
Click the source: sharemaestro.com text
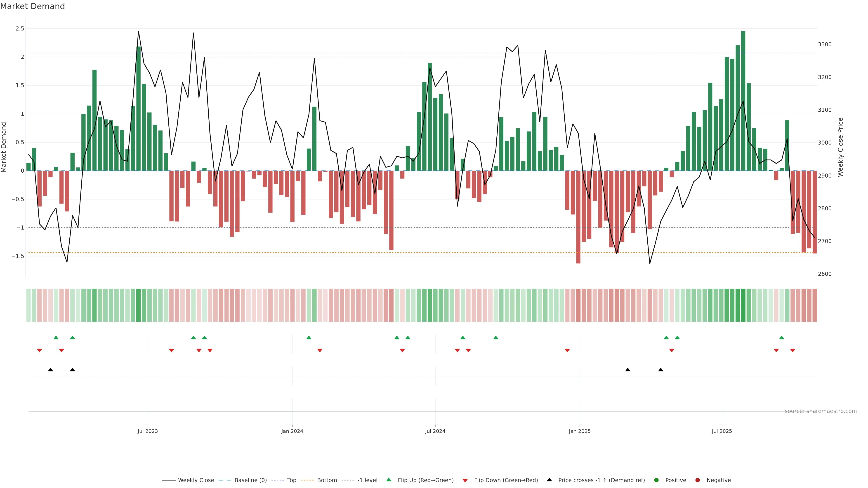tap(821, 411)
